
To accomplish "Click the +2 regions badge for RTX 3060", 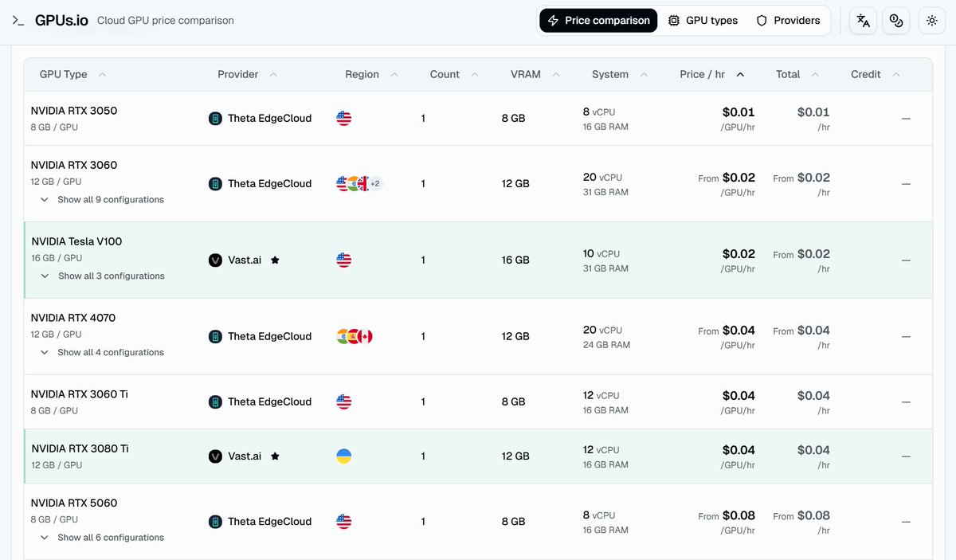I will click(374, 184).
